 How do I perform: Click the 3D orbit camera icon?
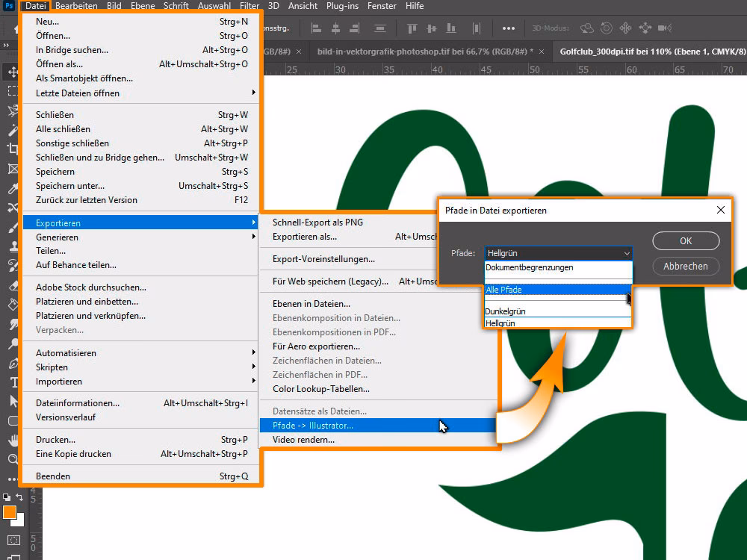587,28
